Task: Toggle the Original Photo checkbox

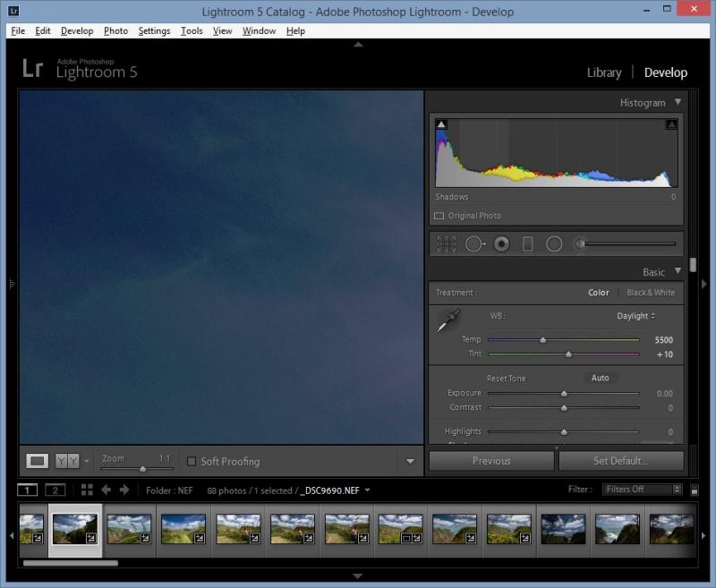Action: pos(439,216)
